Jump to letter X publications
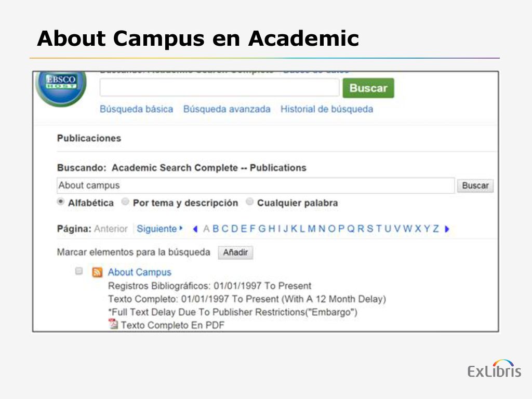532x399 pixels. tap(418, 229)
